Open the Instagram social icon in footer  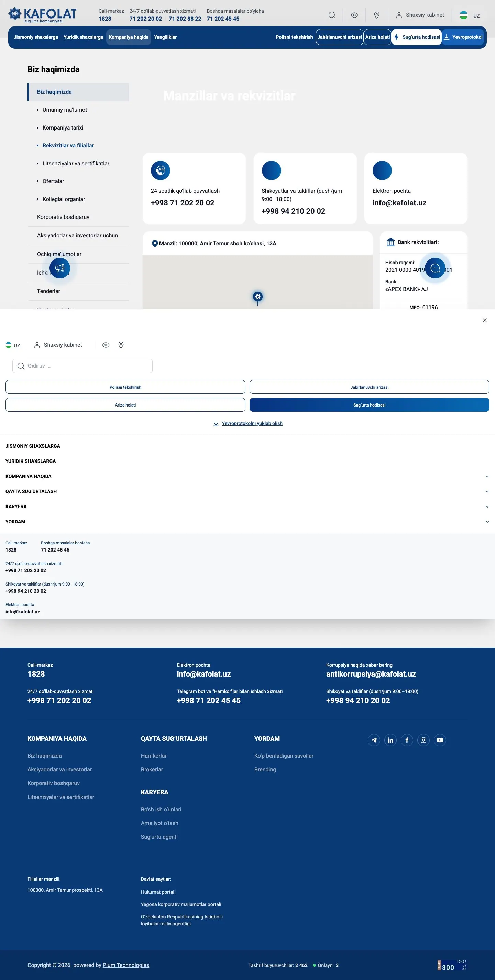click(423, 740)
